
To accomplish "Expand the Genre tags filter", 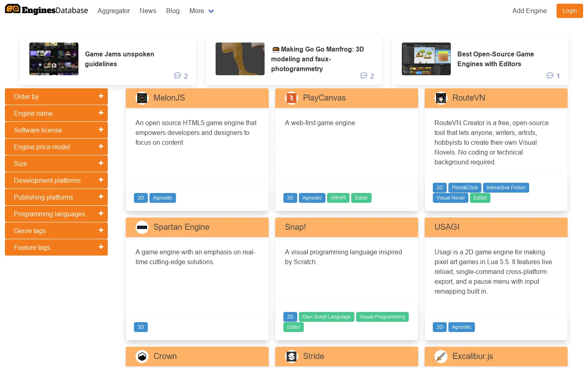I will tap(56, 231).
